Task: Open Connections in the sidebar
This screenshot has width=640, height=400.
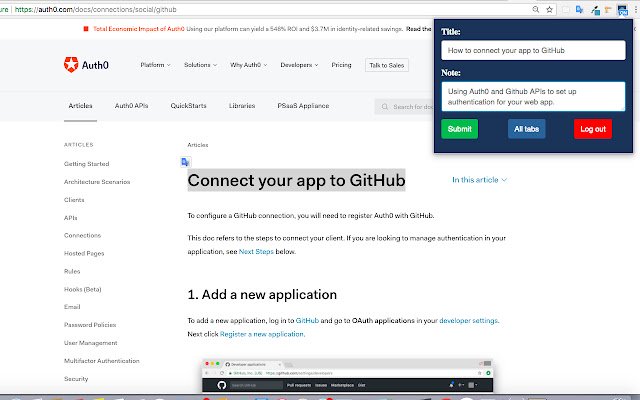Action: (82, 235)
